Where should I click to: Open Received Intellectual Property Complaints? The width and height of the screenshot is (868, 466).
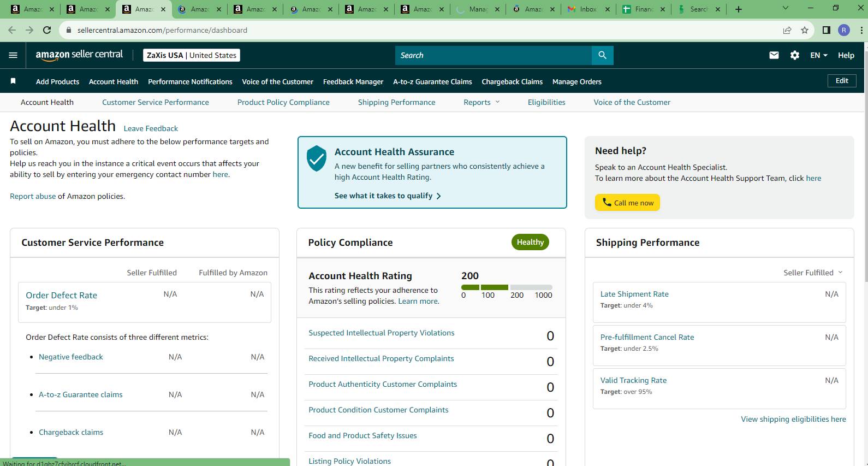click(381, 358)
